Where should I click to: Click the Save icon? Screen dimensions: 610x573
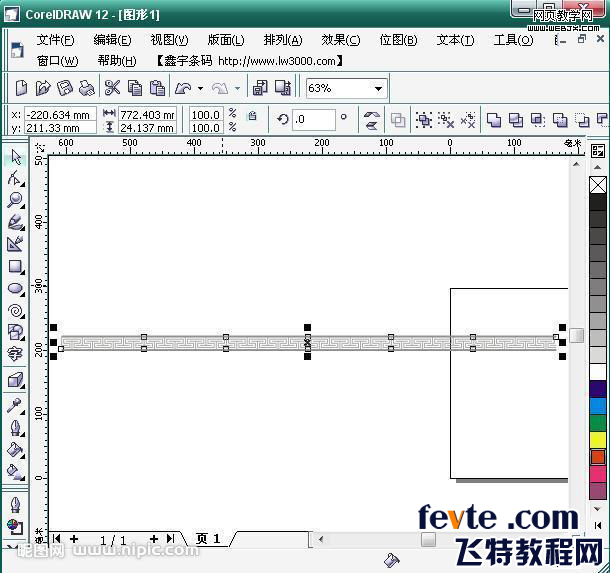(65, 88)
